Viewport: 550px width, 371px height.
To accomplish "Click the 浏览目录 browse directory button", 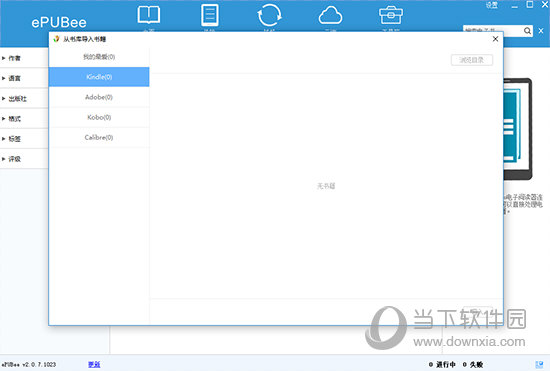I will (472, 60).
